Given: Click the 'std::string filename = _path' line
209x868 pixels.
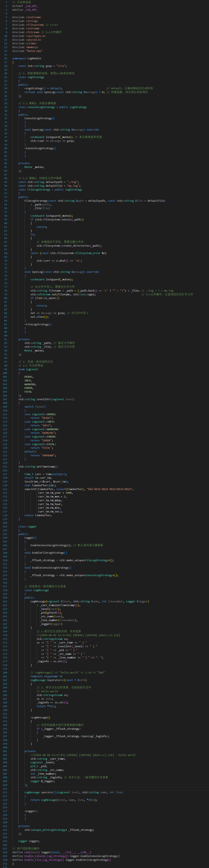Looking at the screenshot, I should click(x=85, y=290).
